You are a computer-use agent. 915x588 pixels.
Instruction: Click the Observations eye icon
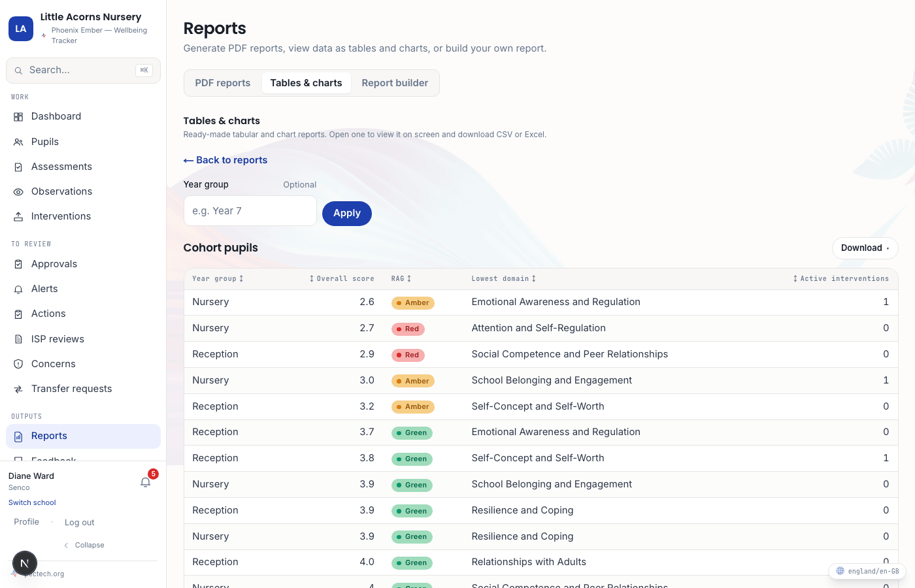coord(18,192)
